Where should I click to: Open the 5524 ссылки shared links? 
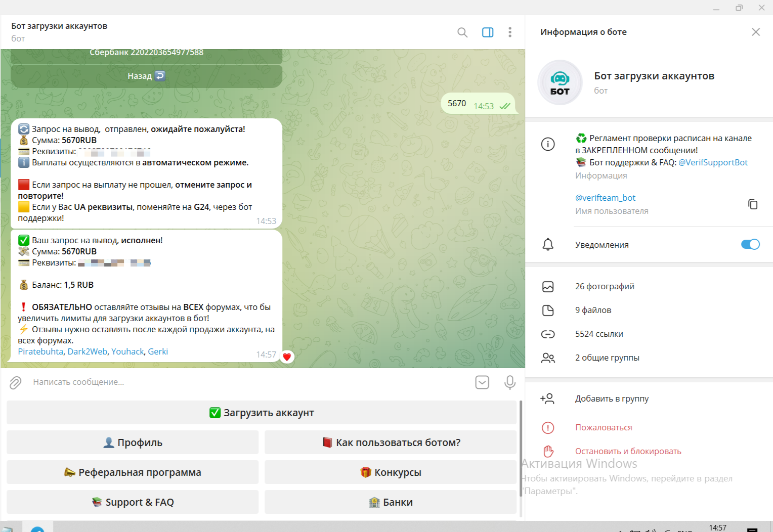pos(599,334)
